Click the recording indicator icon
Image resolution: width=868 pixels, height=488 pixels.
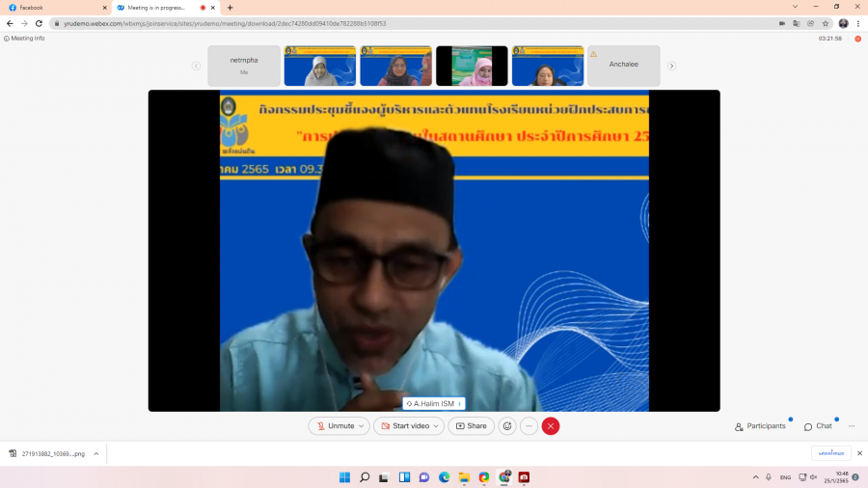(857, 39)
